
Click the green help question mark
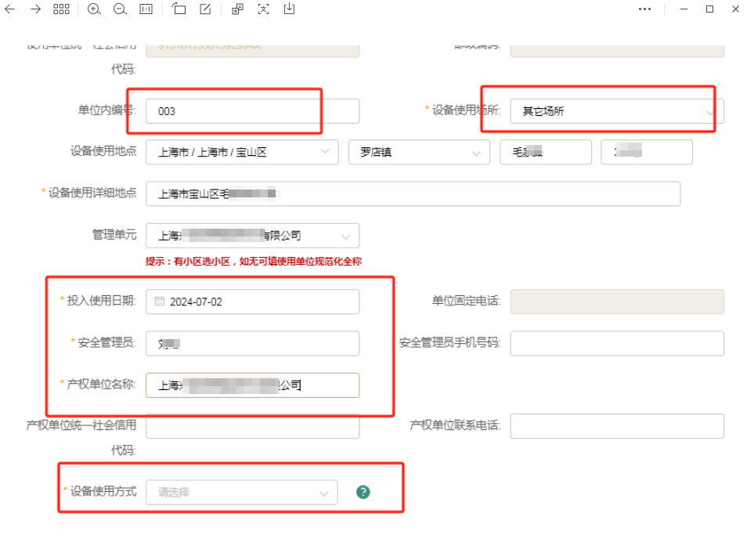pos(363,492)
